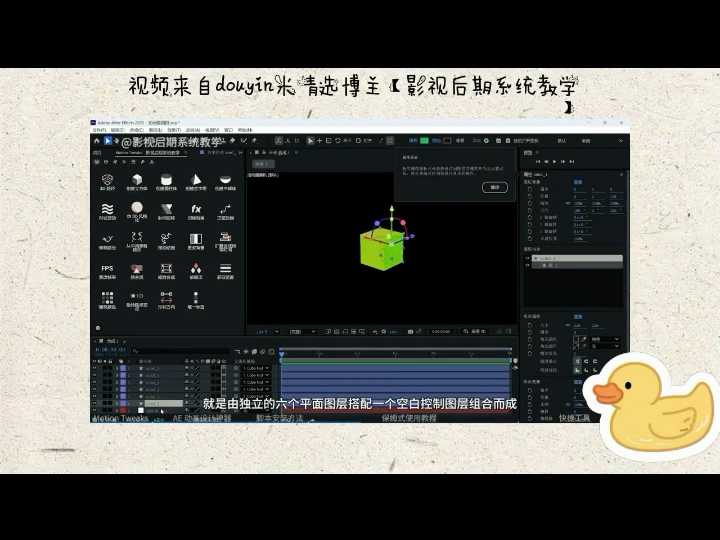Screen dimensions: 720x540
Task: Open fill color type dropdown
Action: (606, 339)
